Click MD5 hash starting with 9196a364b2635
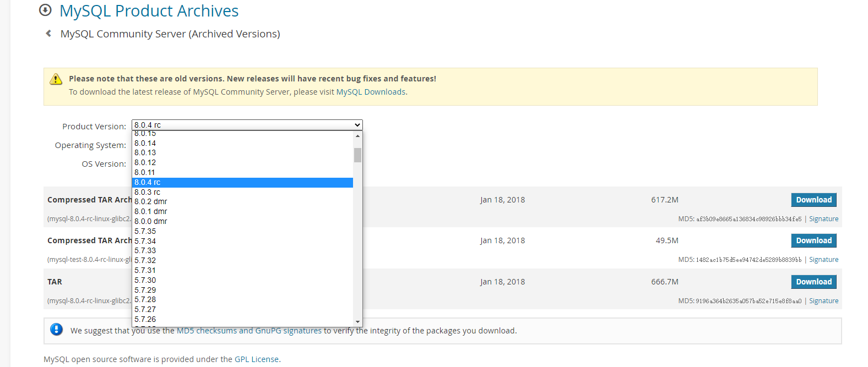The height and width of the screenshot is (367, 868). coord(748,301)
